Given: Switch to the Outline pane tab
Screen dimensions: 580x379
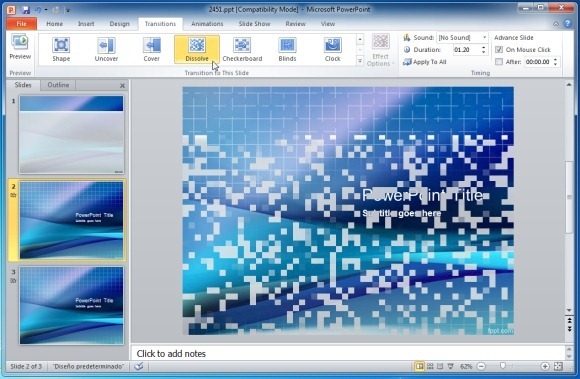Looking at the screenshot, I should [x=58, y=85].
